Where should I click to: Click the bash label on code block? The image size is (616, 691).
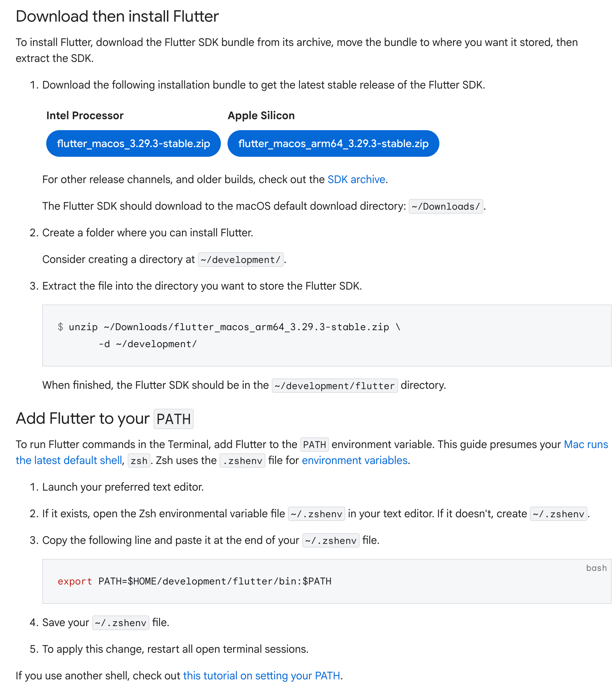(x=597, y=568)
